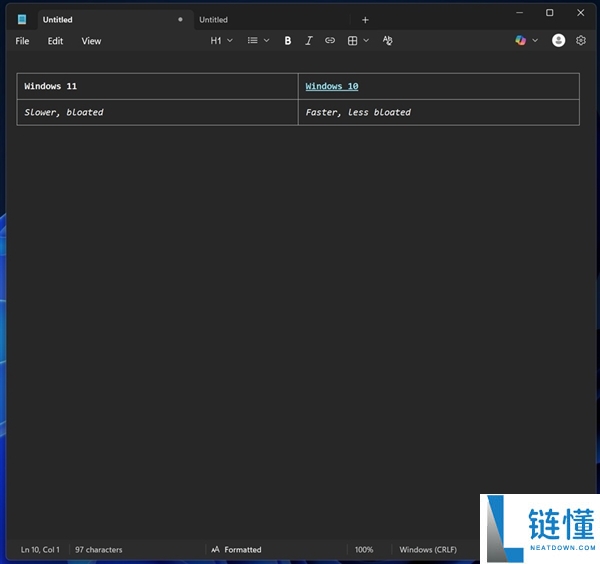Click the "Slower, bloated" cell
600x564 pixels.
(157, 112)
